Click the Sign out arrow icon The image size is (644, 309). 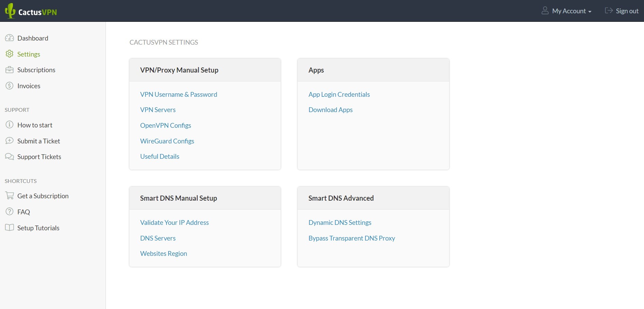click(x=608, y=10)
